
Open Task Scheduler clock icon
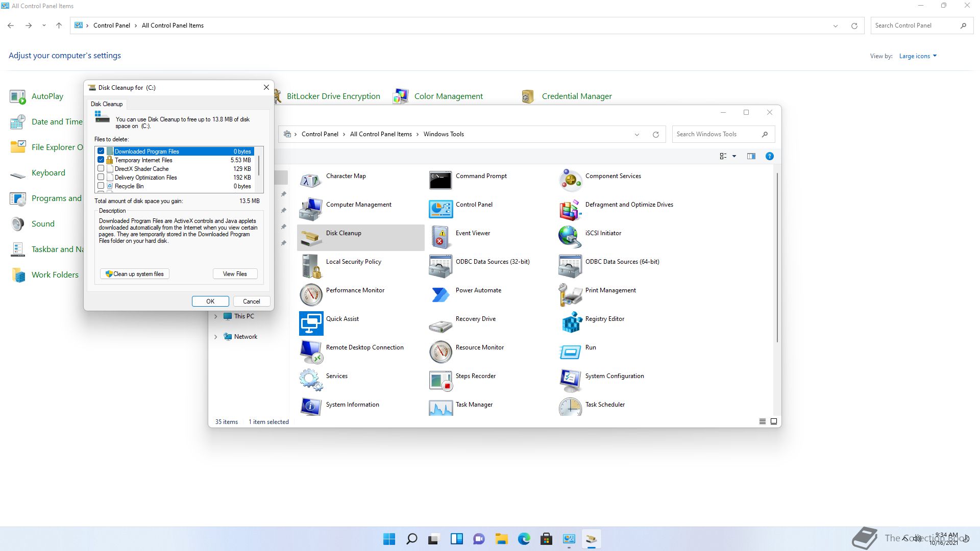pos(570,407)
